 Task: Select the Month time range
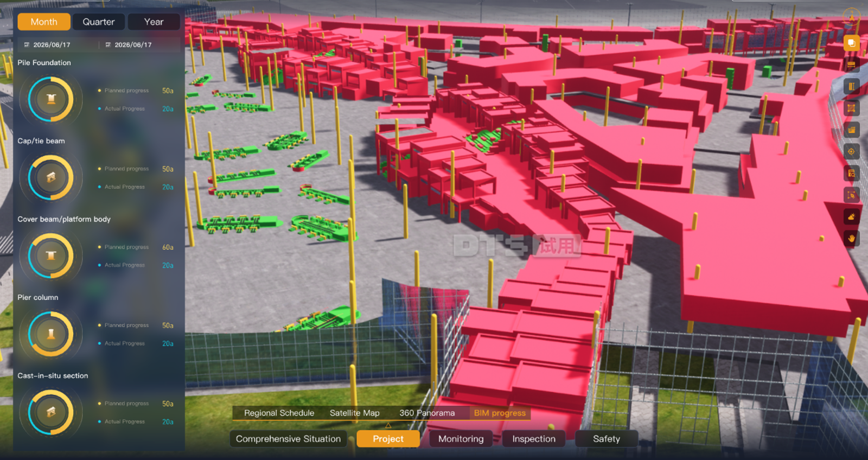point(44,22)
